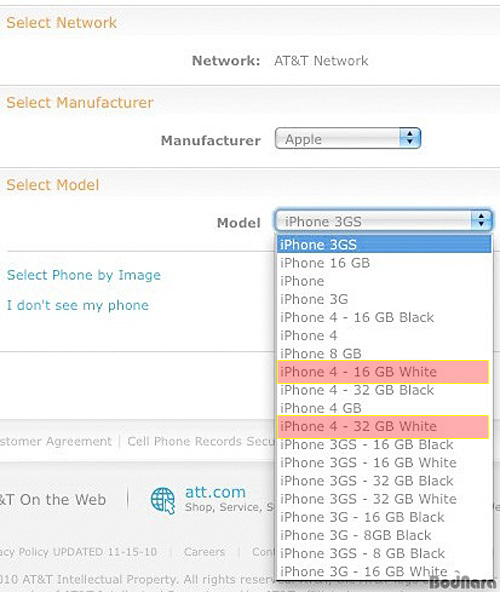
Task: Pick iPhone 4 - 16 GB Black
Action: pos(384,317)
